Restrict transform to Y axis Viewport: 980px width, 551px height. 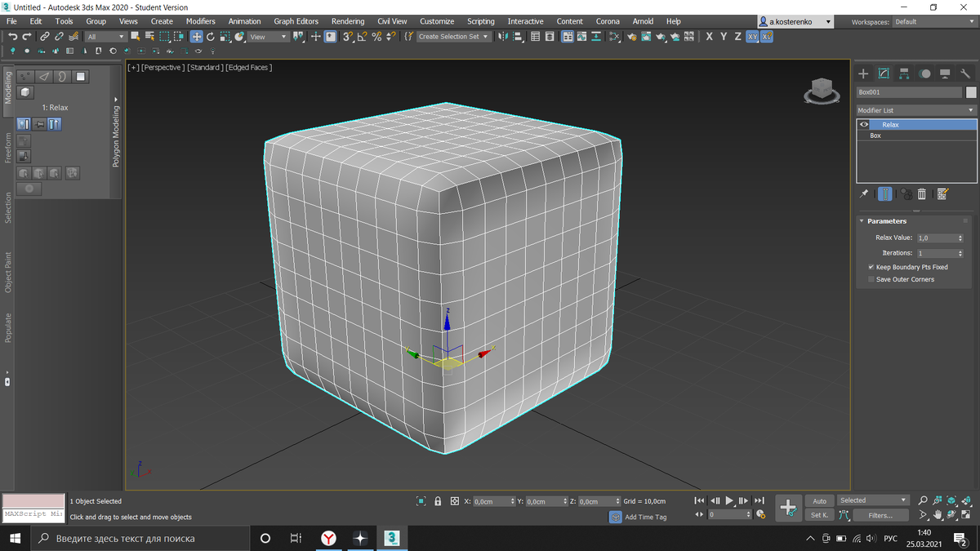(724, 37)
